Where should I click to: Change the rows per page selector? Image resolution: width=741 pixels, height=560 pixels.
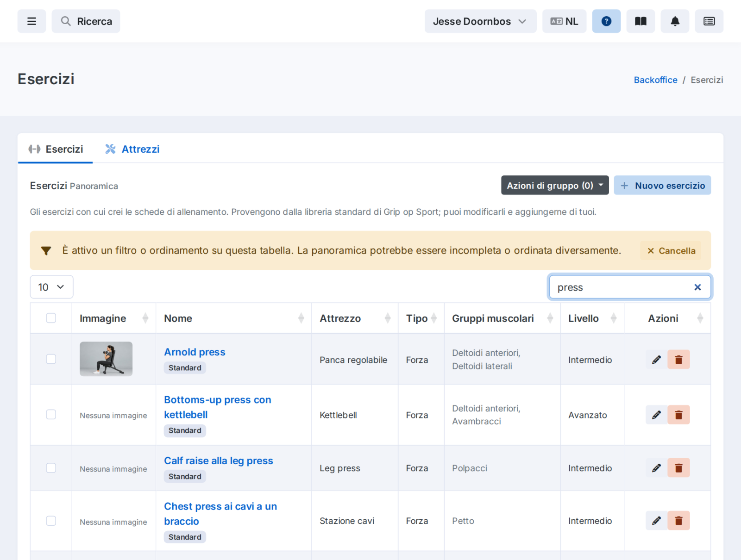(51, 287)
